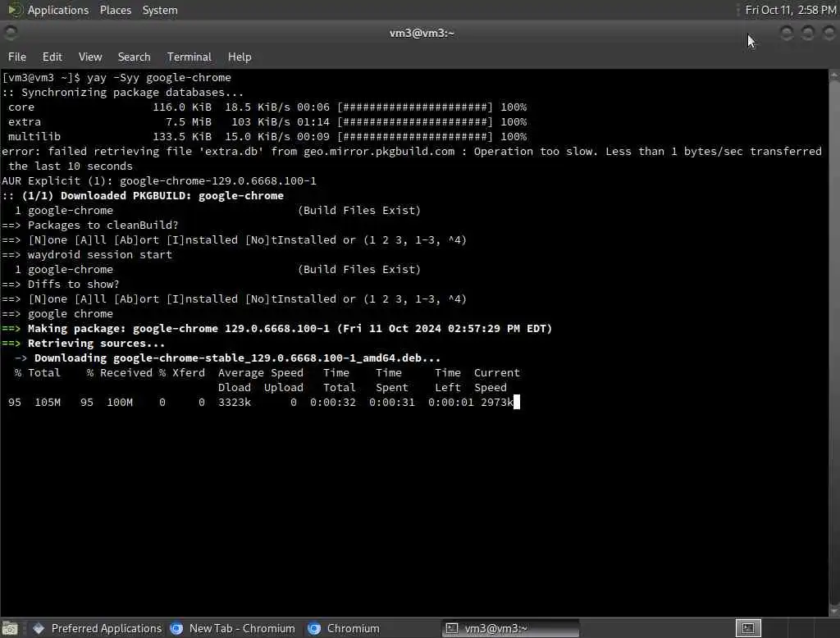Open the terminal Search menu

[134, 57]
